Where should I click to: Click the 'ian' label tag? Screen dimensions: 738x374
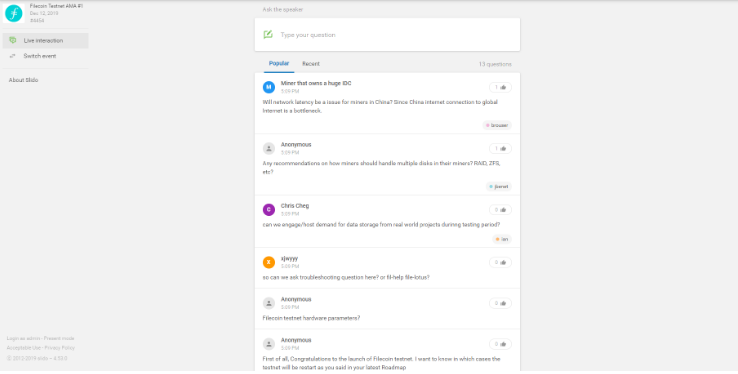coord(502,239)
